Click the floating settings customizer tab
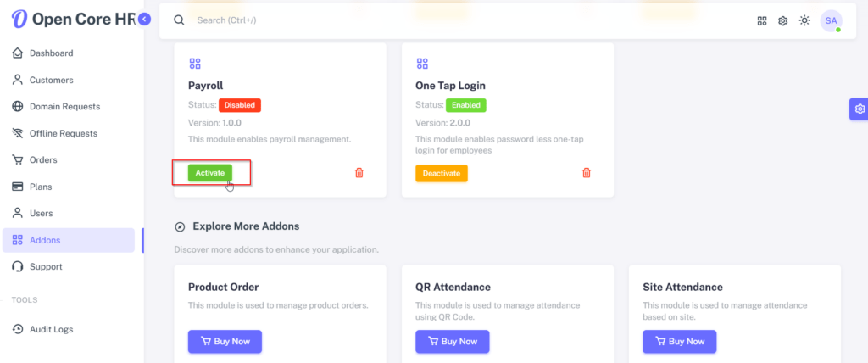This screenshot has height=363, width=868. tap(859, 109)
